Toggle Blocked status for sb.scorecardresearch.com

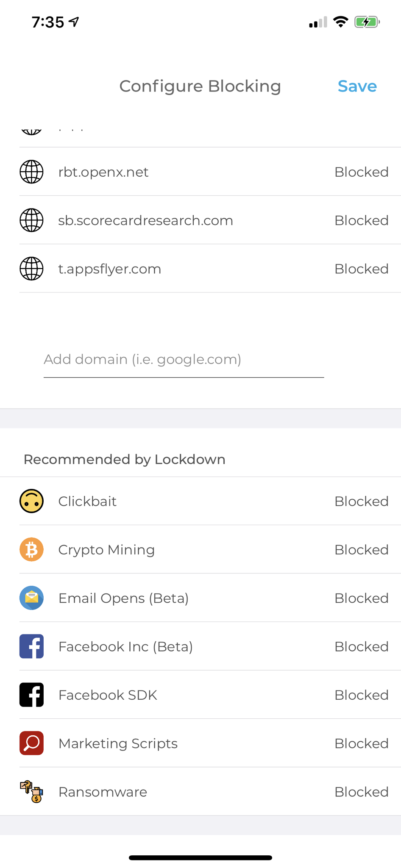pos(361,220)
